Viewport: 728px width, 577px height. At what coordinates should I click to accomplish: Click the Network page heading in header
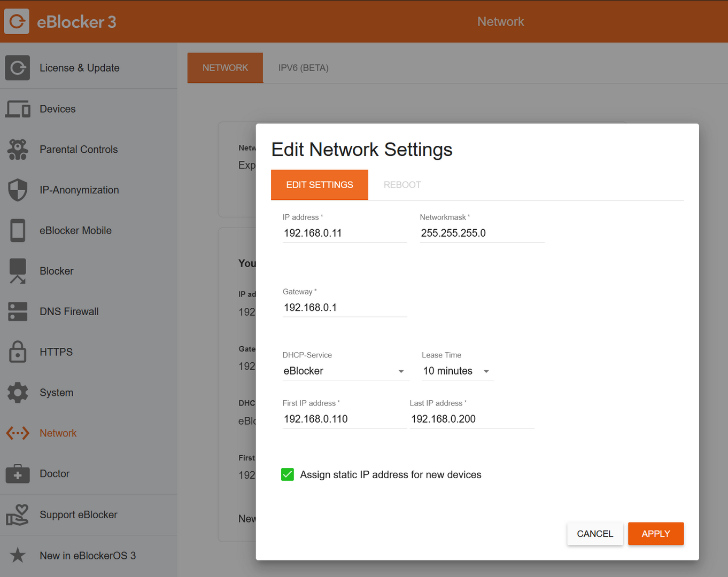point(501,21)
